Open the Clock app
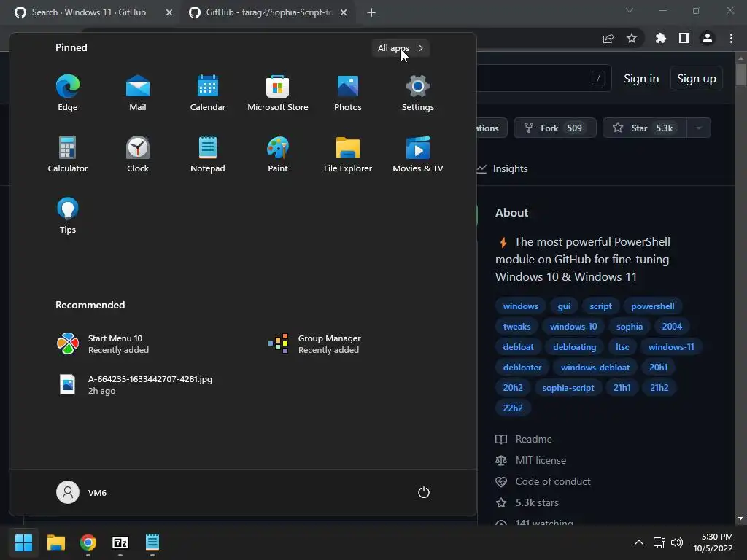The width and height of the screenshot is (747, 560). pyautogui.click(x=138, y=154)
